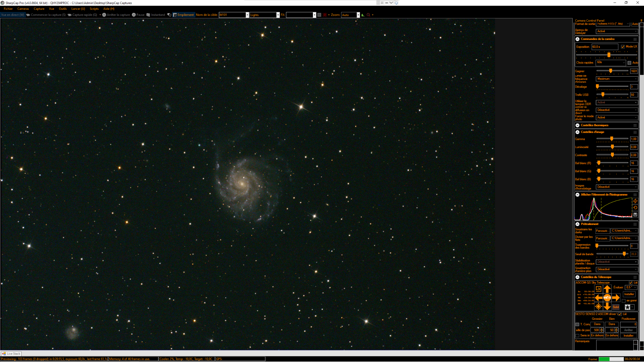Click the focus magnifier icon in toolbar
Image resolution: width=644 pixels, height=362 pixels.
point(369,15)
